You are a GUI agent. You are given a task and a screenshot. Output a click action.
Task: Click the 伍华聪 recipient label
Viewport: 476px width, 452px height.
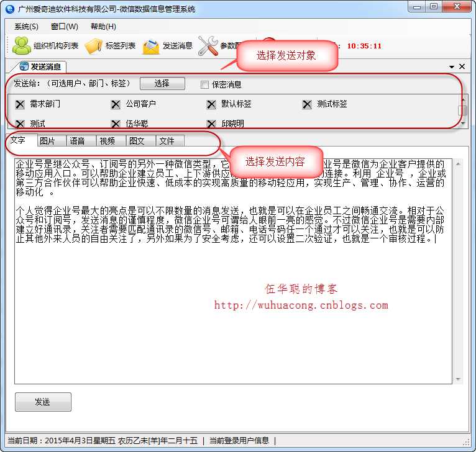click(x=137, y=124)
